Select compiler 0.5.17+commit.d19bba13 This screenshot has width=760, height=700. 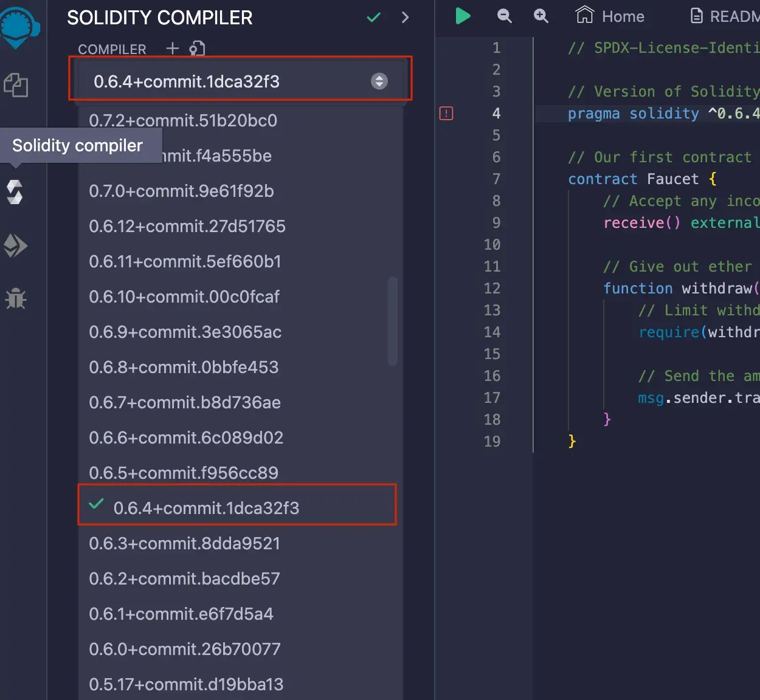(240, 684)
